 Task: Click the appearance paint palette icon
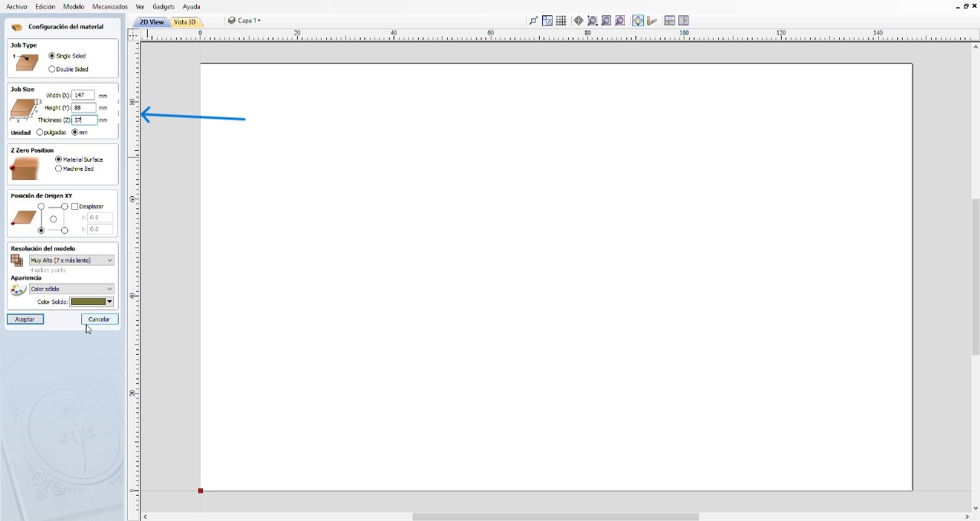pyautogui.click(x=18, y=290)
